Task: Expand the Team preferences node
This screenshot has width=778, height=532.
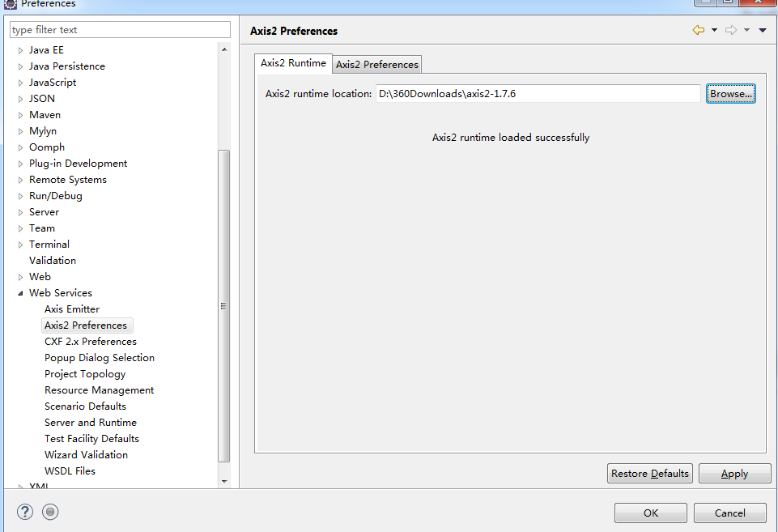Action: coord(20,229)
